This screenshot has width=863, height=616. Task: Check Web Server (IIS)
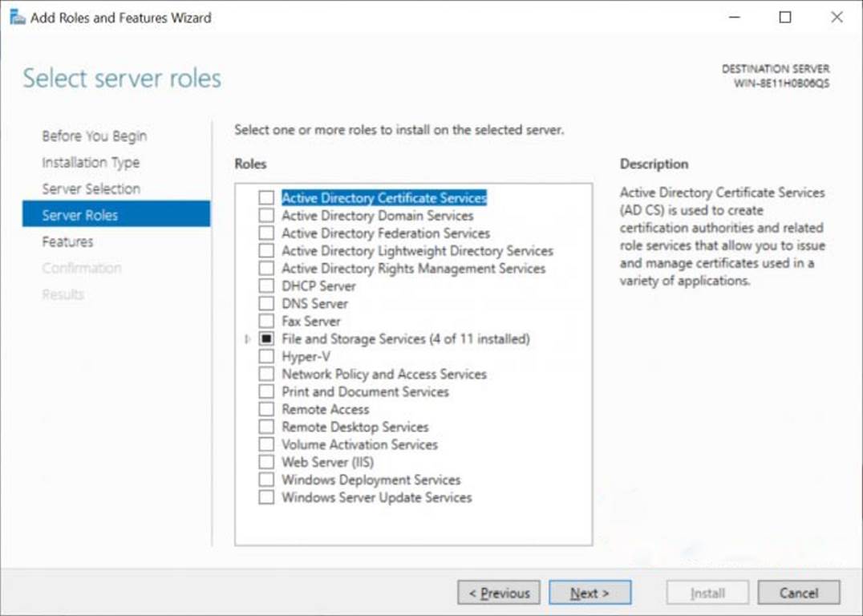click(x=267, y=461)
